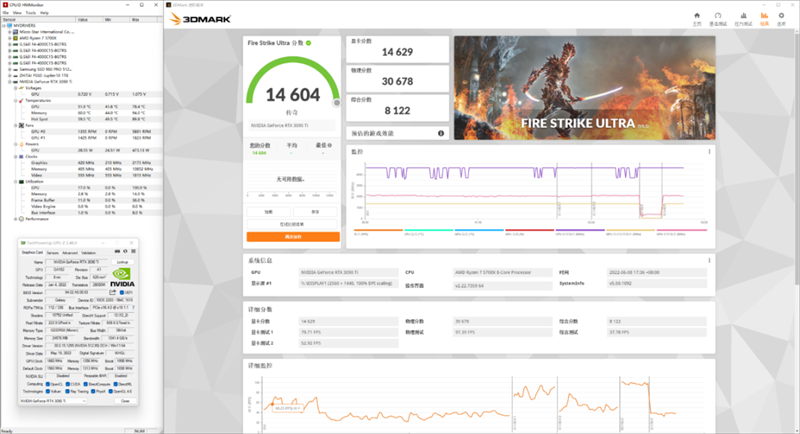Open the GPU-Z hamburger menu icon
This screenshot has height=434, width=800.
tap(133, 251)
